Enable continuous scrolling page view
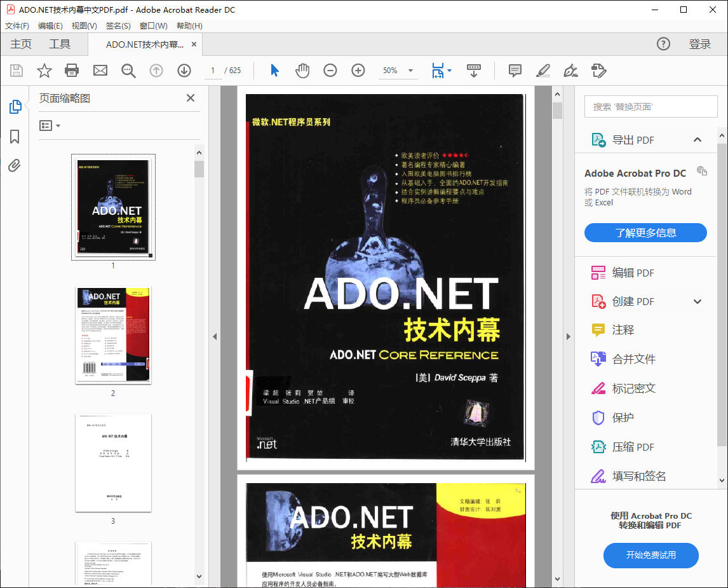This screenshot has width=728, height=588. point(474,71)
